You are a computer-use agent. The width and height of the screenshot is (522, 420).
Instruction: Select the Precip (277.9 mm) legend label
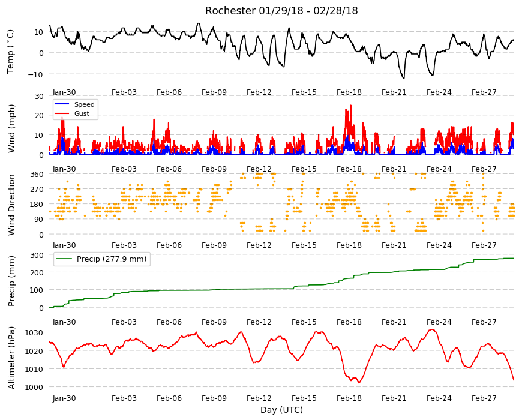[x=112, y=259]
